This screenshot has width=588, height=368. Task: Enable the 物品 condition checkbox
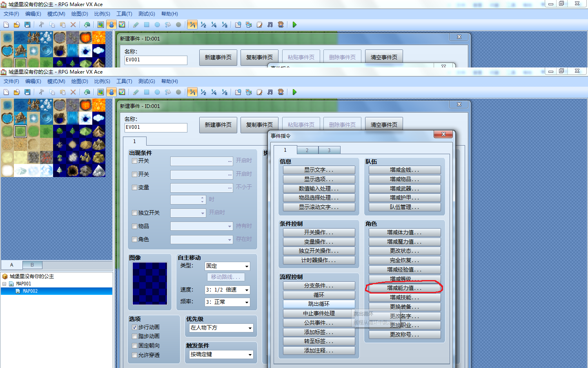coord(134,227)
